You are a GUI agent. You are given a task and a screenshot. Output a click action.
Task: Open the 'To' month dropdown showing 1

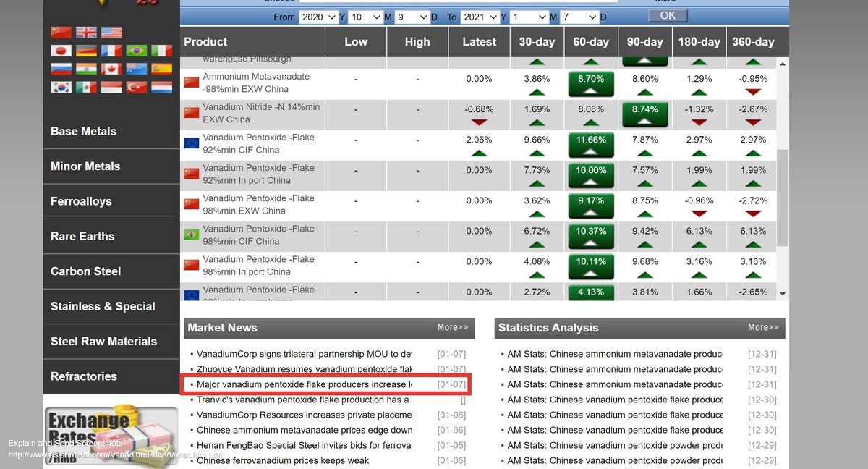pyautogui.click(x=528, y=16)
